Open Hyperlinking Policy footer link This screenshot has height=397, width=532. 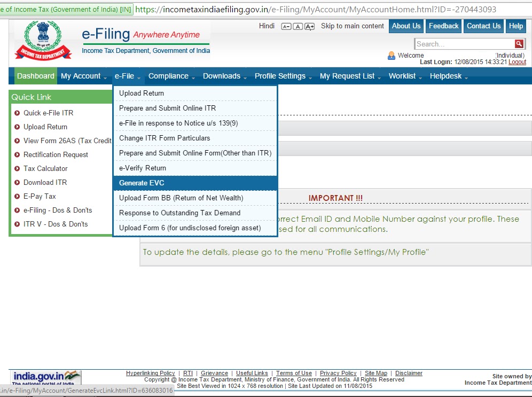pos(150,373)
